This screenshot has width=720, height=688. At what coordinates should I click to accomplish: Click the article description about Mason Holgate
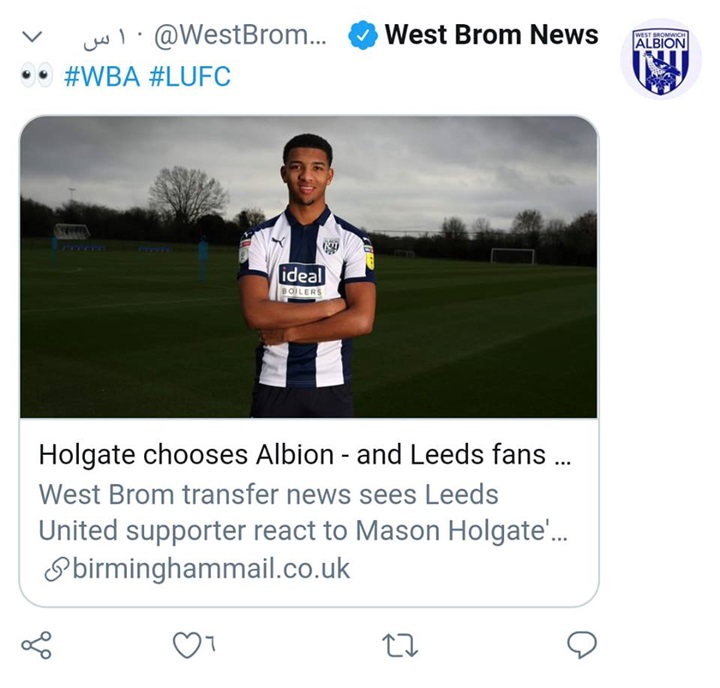pos(302,512)
